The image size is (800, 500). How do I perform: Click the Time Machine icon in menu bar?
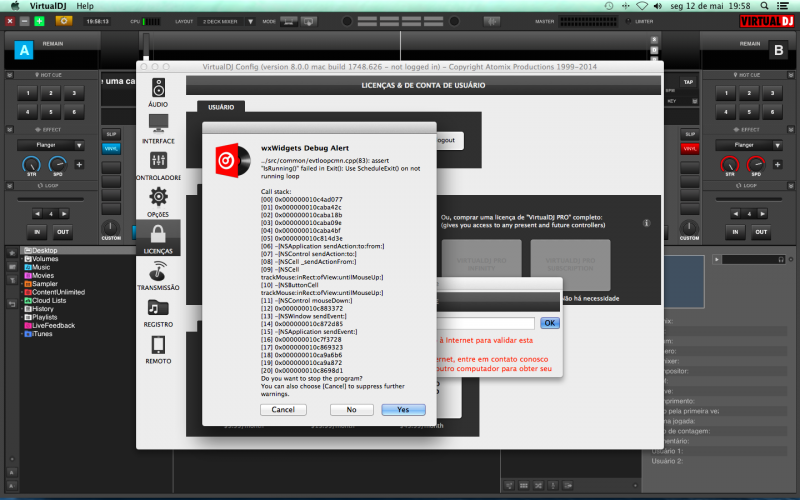tap(609, 6)
